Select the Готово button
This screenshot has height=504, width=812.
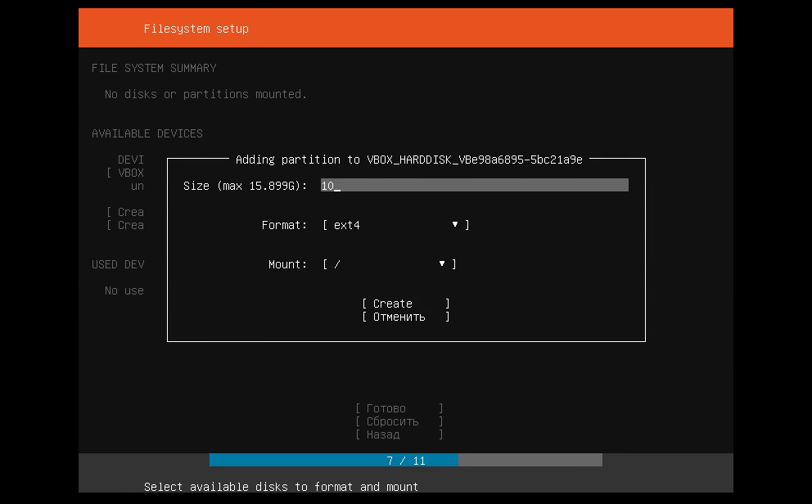click(x=399, y=408)
